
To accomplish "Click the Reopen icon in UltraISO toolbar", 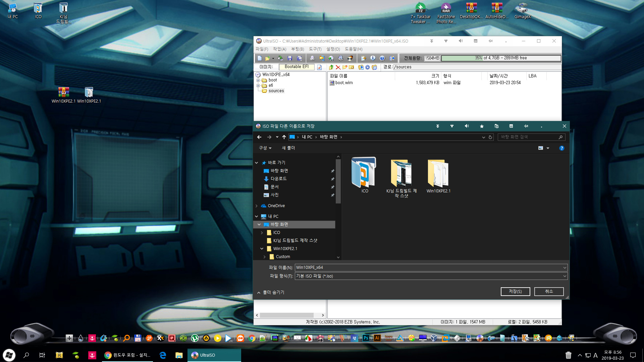I will [280, 58].
